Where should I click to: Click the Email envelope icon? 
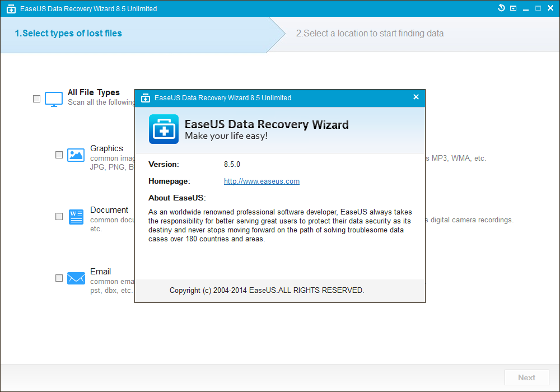[76, 278]
